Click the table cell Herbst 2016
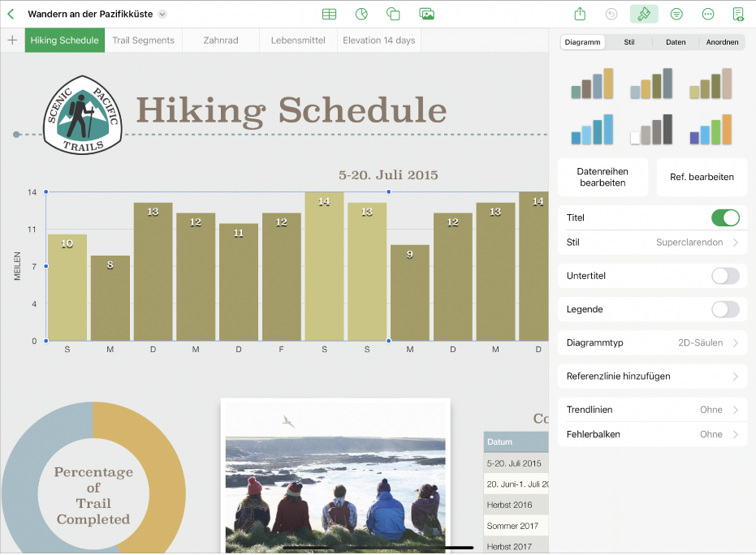 click(x=516, y=505)
